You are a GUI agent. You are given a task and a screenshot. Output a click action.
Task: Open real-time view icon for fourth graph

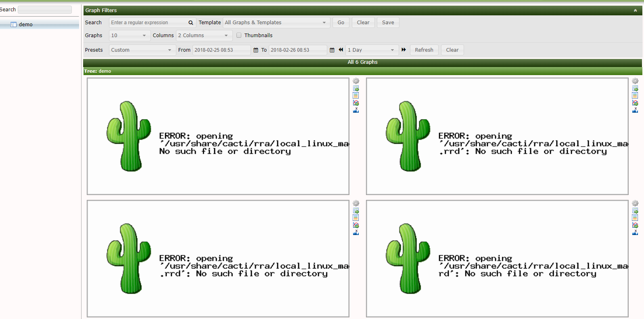pyautogui.click(x=635, y=225)
